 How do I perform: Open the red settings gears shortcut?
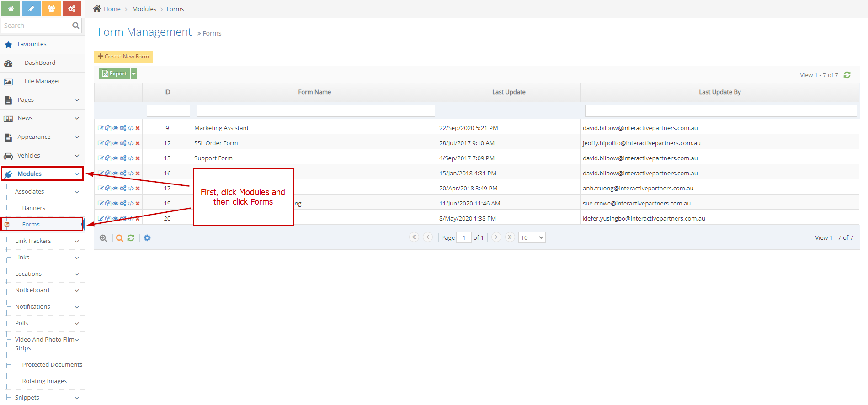coord(72,9)
